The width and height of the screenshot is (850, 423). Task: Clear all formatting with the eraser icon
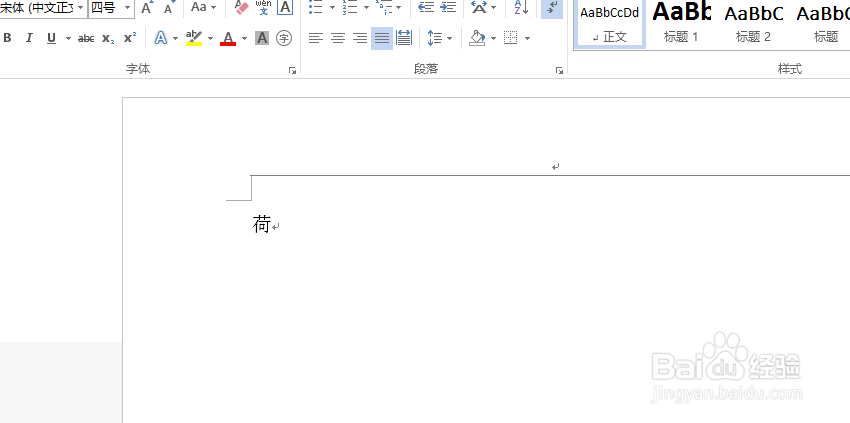[x=242, y=8]
